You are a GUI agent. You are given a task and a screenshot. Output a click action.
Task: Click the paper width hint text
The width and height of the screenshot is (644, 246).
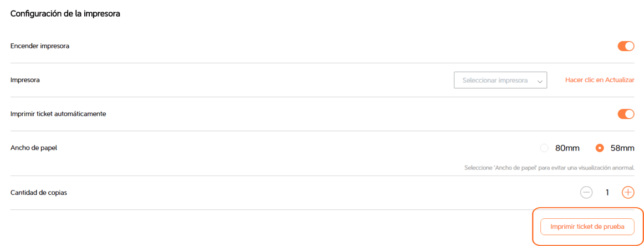coord(549,167)
